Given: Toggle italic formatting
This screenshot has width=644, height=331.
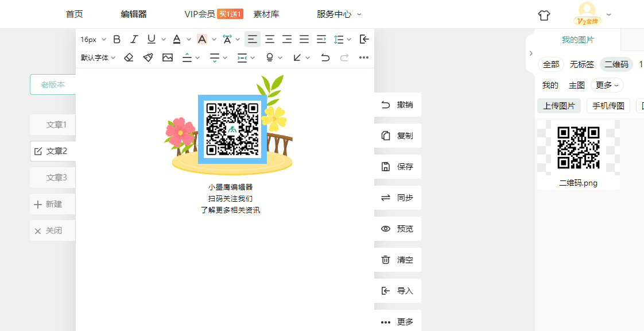Looking at the screenshot, I should 134,40.
